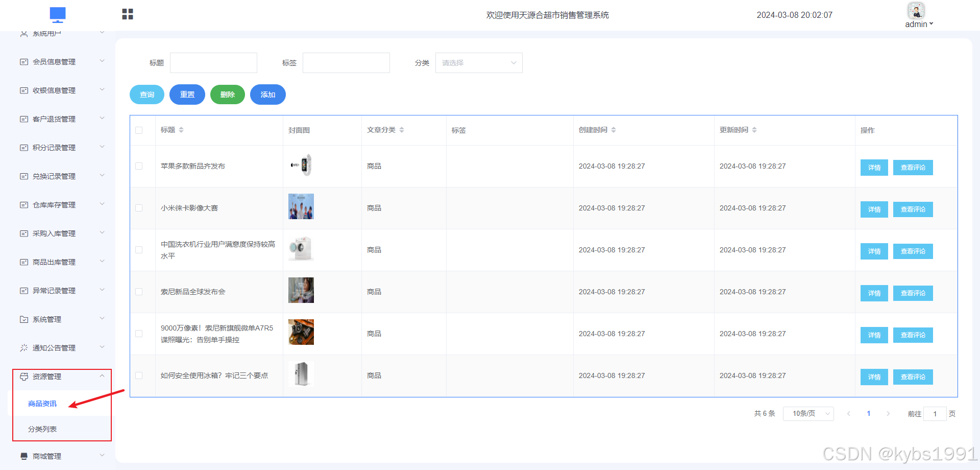Go to next page arrow

(x=888, y=414)
